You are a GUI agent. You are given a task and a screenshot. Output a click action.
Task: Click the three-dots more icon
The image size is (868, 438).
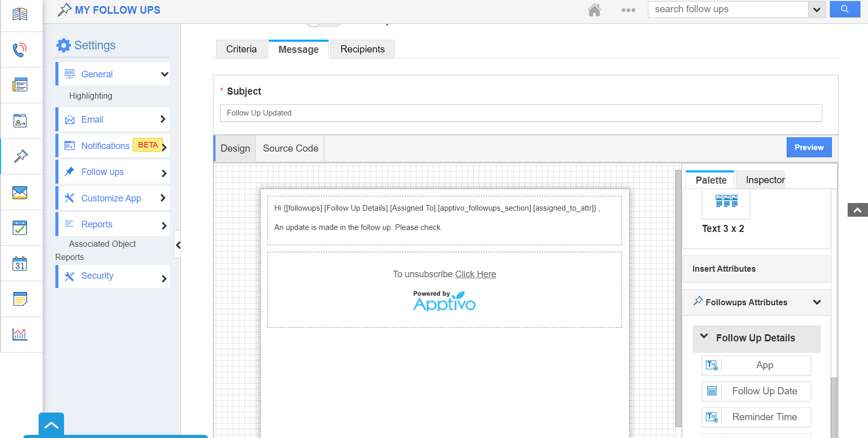point(628,10)
